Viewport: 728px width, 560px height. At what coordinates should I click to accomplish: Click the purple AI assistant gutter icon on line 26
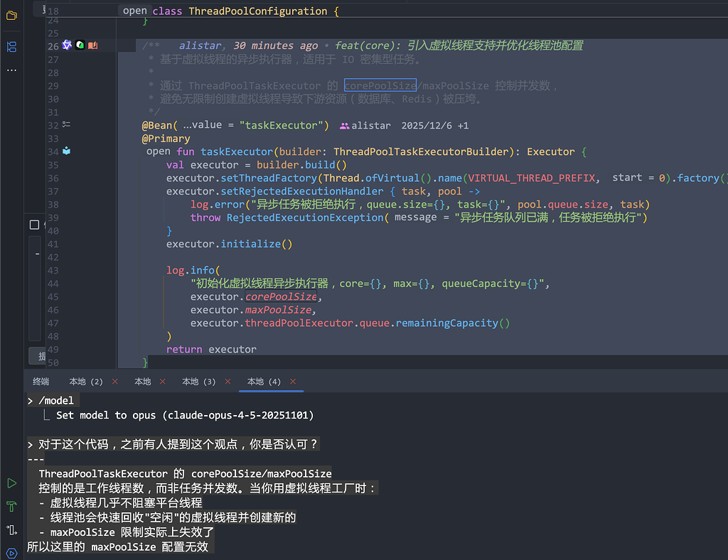point(67,45)
